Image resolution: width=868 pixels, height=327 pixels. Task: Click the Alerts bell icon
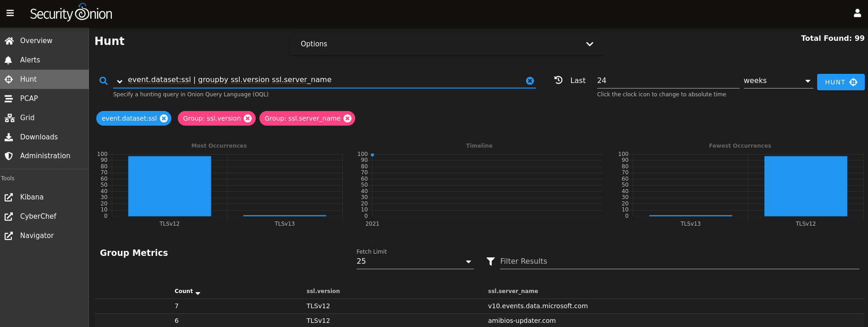point(9,60)
